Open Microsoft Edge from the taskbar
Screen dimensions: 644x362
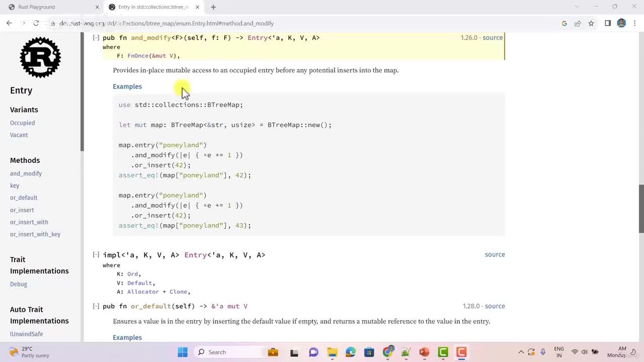(351, 352)
